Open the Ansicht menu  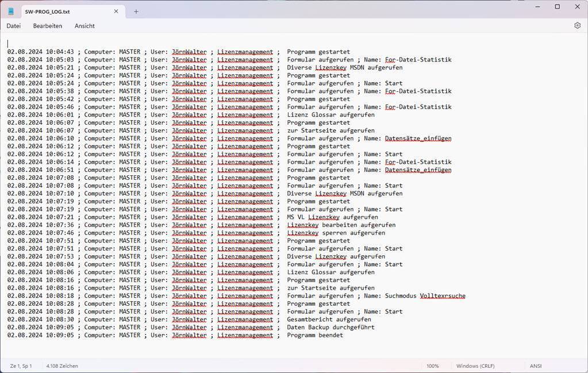(84, 26)
